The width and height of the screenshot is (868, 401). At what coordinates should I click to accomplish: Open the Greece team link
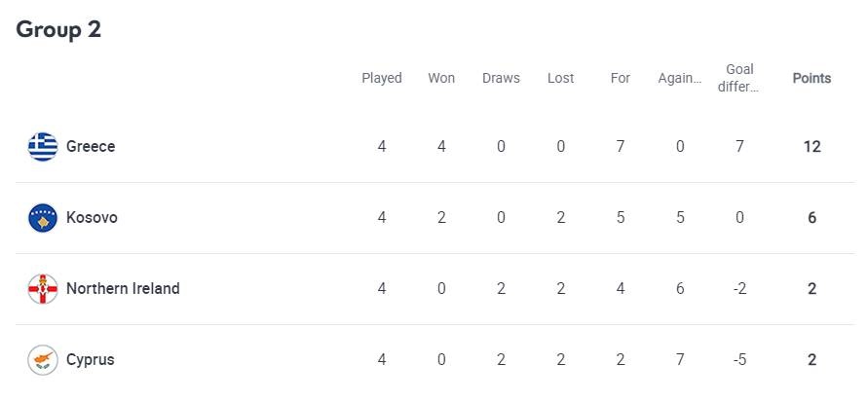point(91,147)
